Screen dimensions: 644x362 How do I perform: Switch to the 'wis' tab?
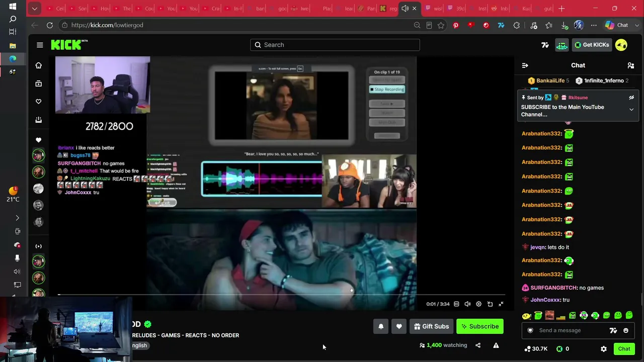(x=434, y=9)
